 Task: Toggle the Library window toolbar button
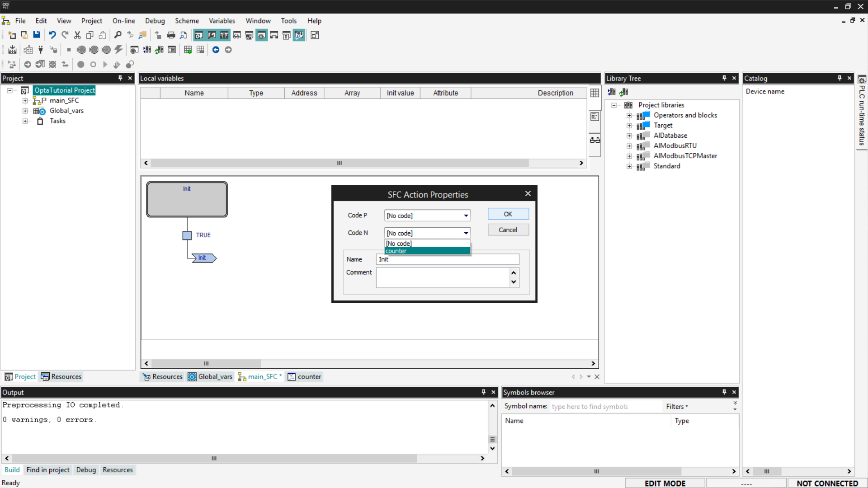coord(224,35)
